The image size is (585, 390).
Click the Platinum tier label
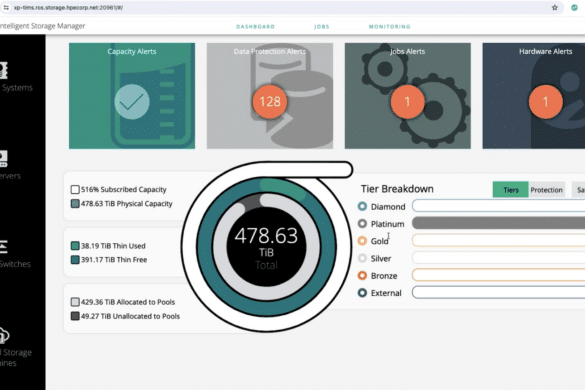(x=387, y=224)
